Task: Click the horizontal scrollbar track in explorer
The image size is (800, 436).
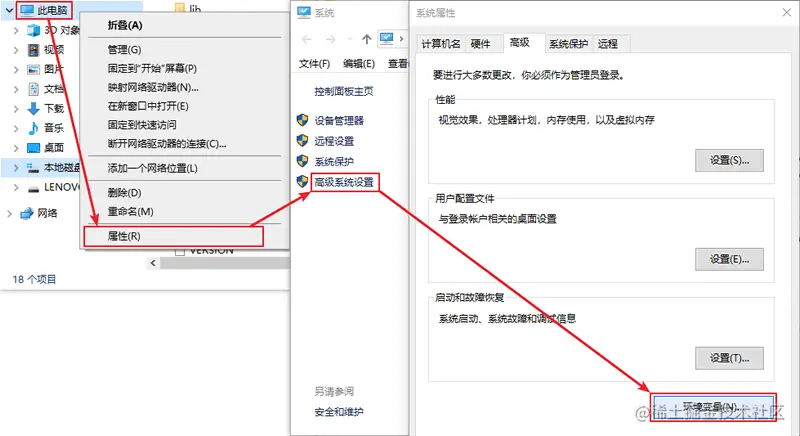Action: (x=224, y=263)
